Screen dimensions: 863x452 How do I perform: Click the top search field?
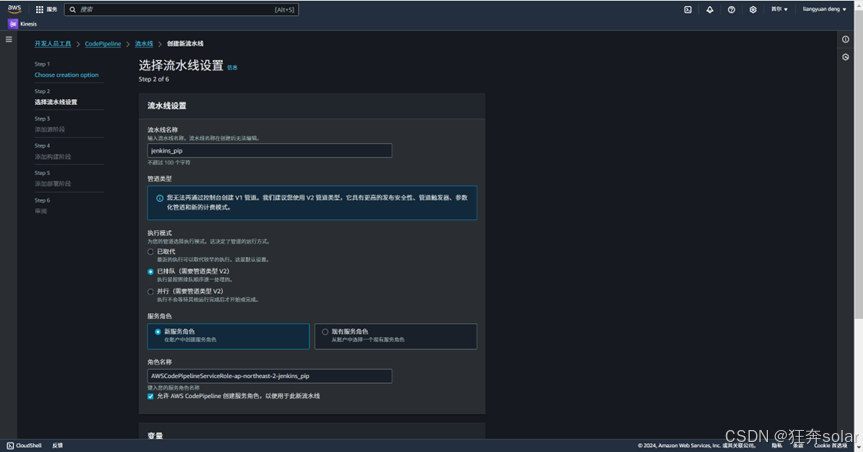point(181,9)
